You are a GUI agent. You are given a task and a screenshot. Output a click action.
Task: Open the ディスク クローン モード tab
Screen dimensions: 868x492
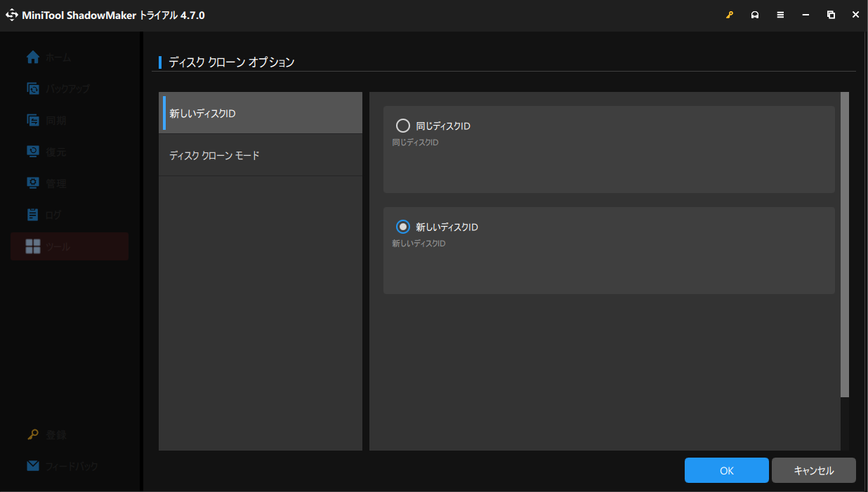pos(261,155)
